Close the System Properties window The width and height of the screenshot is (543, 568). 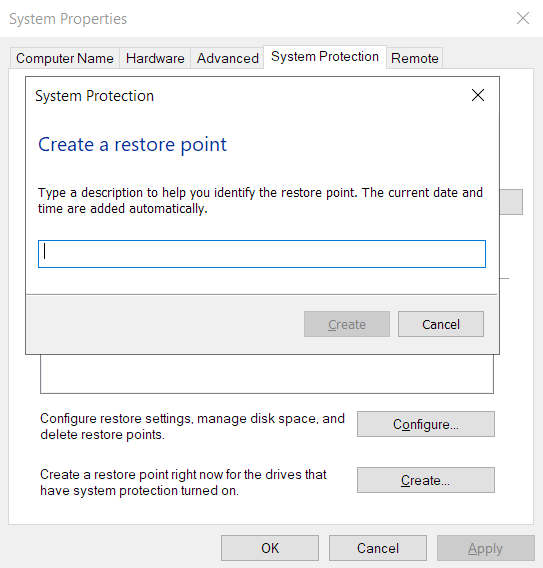point(523,18)
